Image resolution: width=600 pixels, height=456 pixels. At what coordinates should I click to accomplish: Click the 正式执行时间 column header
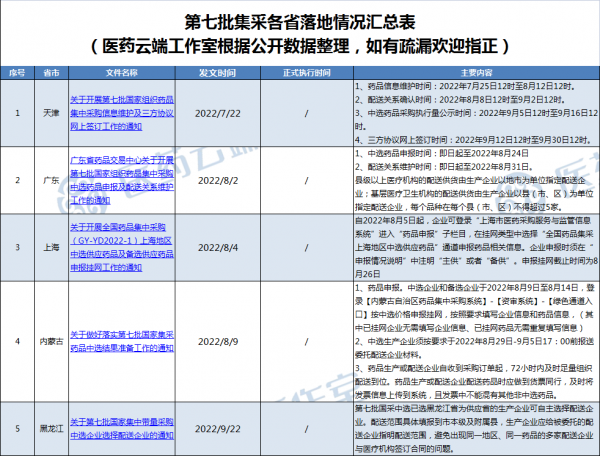pyautogui.click(x=301, y=73)
